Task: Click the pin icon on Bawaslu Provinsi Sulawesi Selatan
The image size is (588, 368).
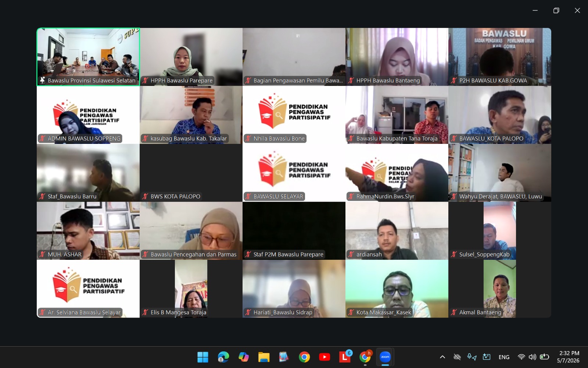Action: [x=42, y=80]
